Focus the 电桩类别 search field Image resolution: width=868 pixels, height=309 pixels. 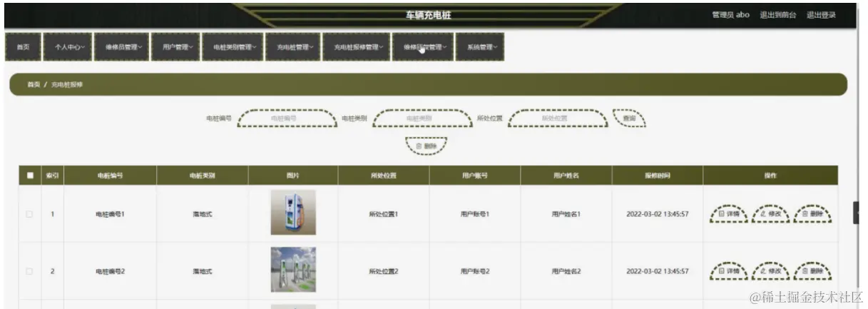[422, 118]
